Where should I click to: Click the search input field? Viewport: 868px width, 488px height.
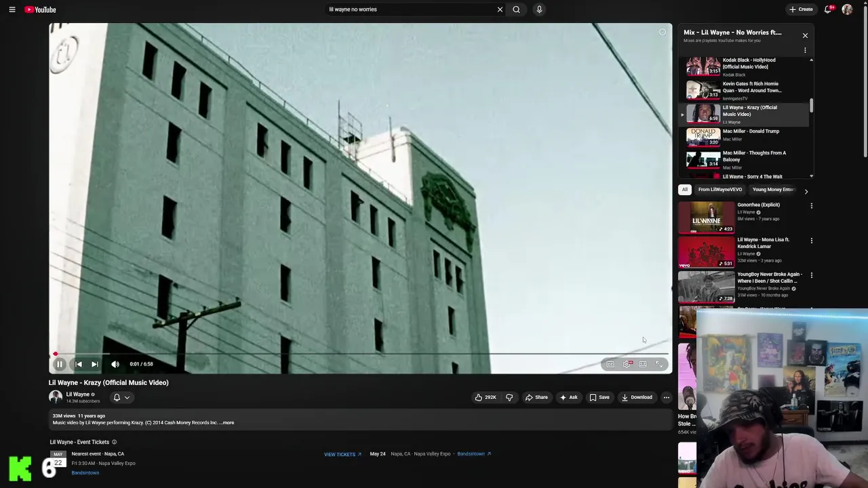[x=410, y=9]
